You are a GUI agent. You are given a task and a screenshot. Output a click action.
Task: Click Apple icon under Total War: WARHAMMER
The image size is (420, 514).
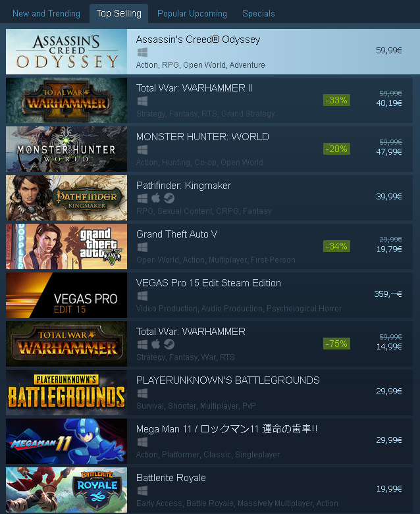click(x=156, y=344)
